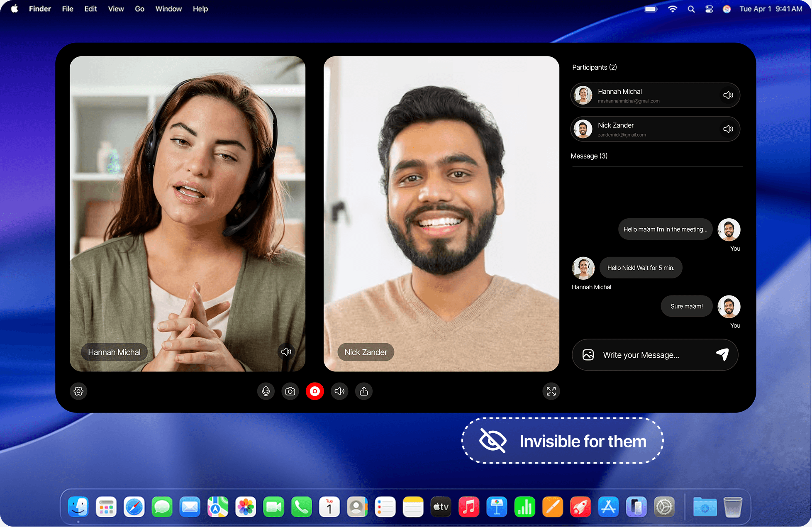The image size is (812, 527).
Task: Mute Hannah Michal in participants list
Action: (728, 95)
